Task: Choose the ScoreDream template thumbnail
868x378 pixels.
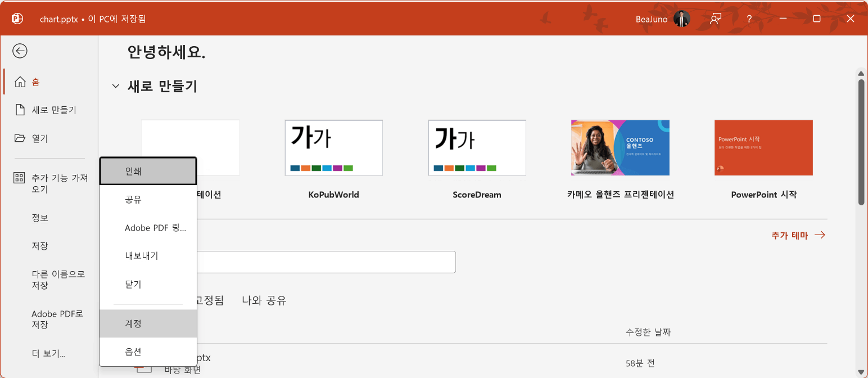Action: pos(477,147)
